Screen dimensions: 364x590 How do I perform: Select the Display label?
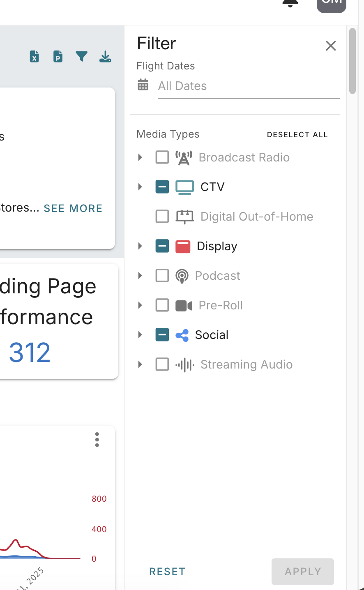click(217, 246)
